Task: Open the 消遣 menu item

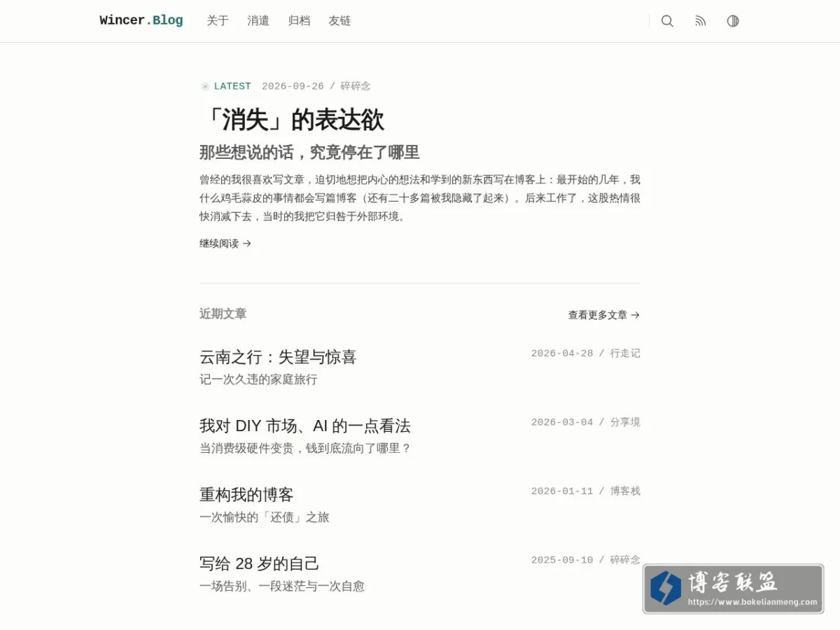Action: 258,21
